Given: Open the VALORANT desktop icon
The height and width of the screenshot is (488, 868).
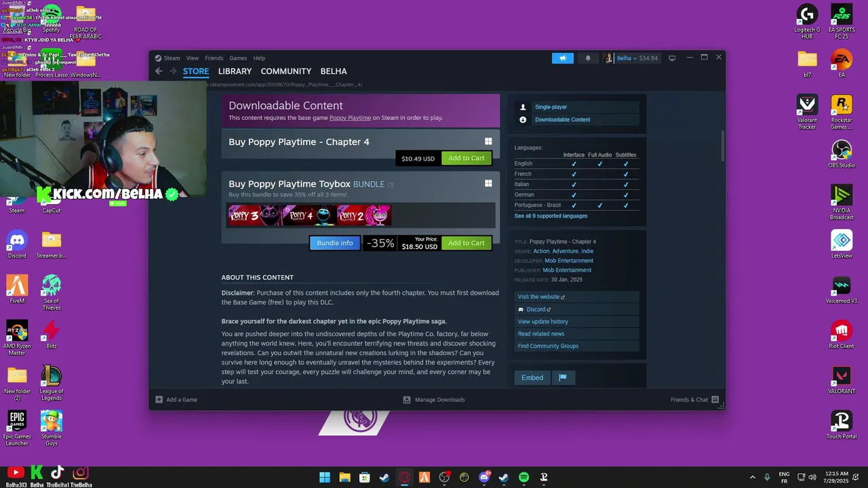Looking at the screenshot, I should pyautogui.click(x=842, y=380).
